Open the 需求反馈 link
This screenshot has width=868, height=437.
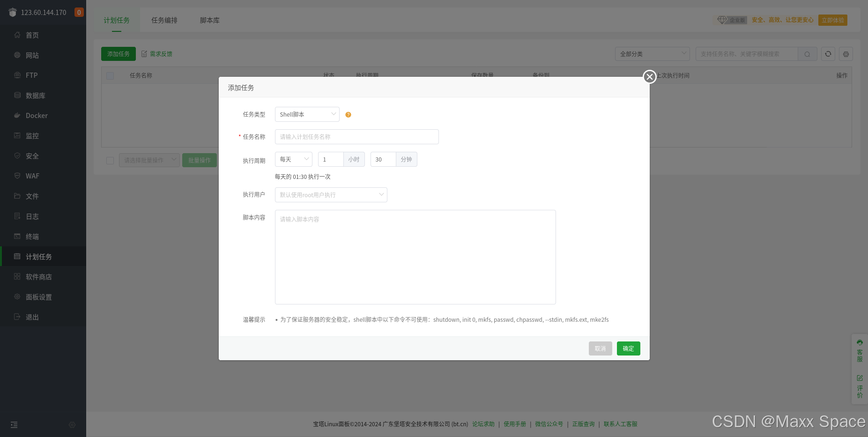[157, 54]
